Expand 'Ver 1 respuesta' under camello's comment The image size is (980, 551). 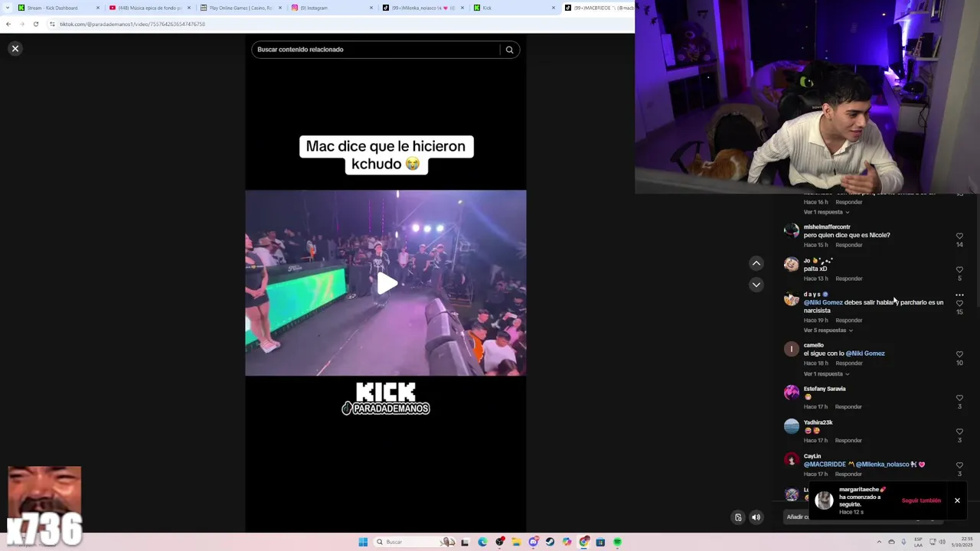tap(826, 374)
